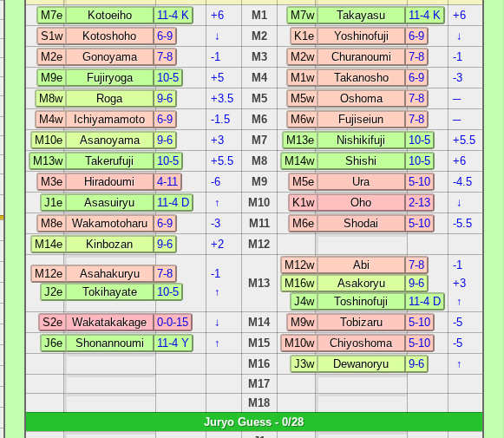Select the Wakatakakage 0-0-15 record badge
The height and width of the screenshot is (438, 504).
coord(173,322)
